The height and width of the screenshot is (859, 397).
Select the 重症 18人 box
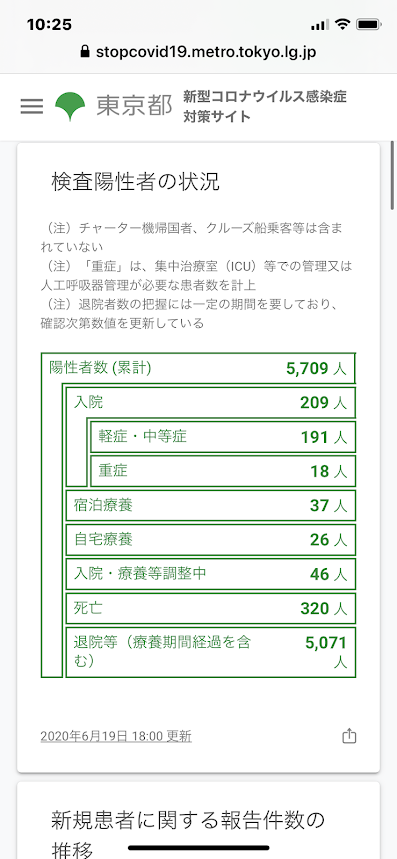tap(223, 471)
